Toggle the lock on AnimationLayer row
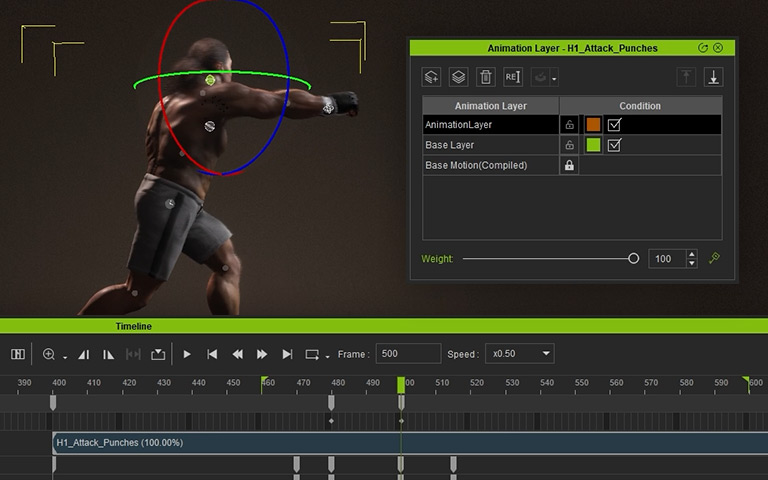Image resolution: width=768 pixels, height=480 pixels. (x=569, y=125)
